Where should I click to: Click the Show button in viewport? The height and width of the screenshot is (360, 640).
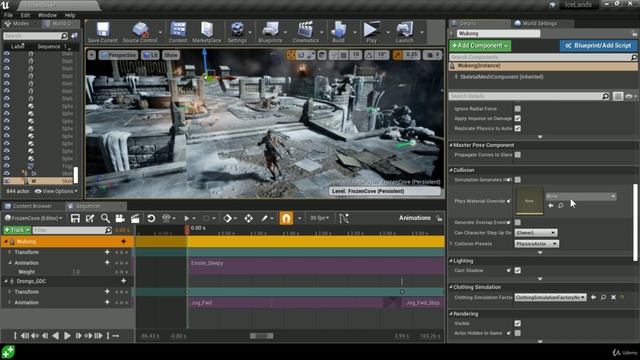coord(171,55)
